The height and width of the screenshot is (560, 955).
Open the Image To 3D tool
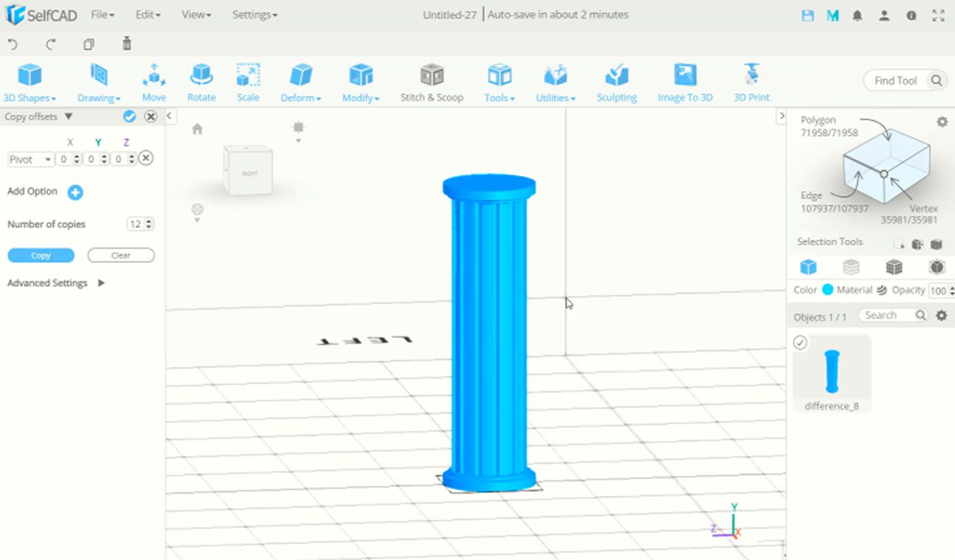(684, 81)
